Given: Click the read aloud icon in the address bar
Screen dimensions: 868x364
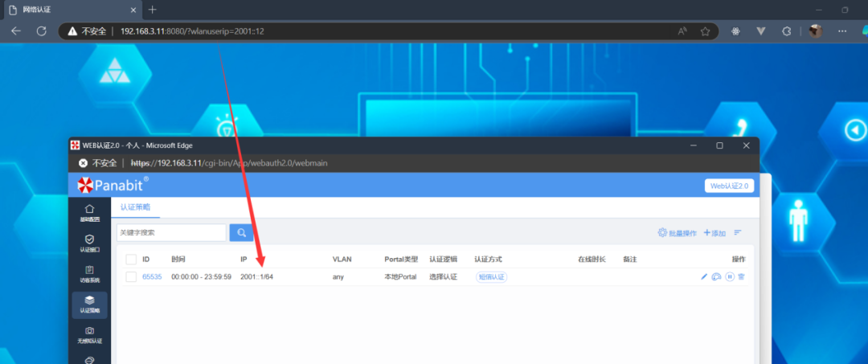Looking at the screenshot, I should (x=682, y=31).
